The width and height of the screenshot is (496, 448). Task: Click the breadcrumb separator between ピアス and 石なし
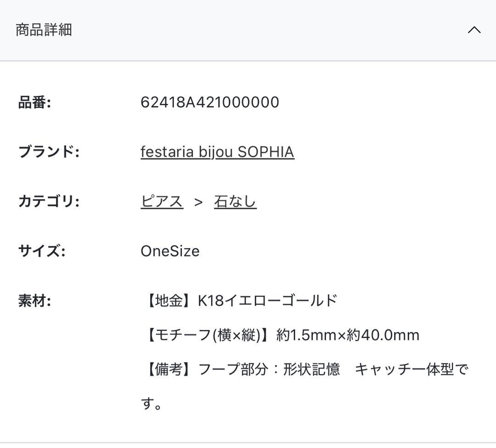coord(199,200)
